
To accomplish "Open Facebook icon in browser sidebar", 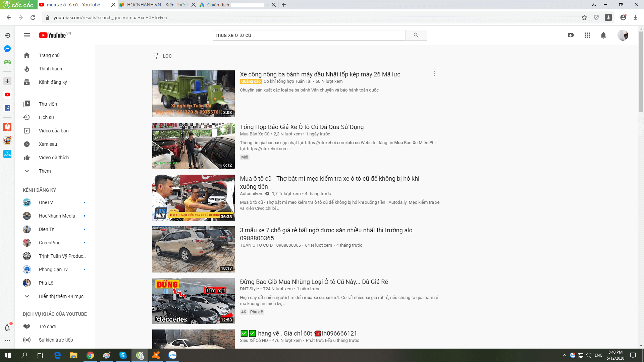I will (7, 108).
